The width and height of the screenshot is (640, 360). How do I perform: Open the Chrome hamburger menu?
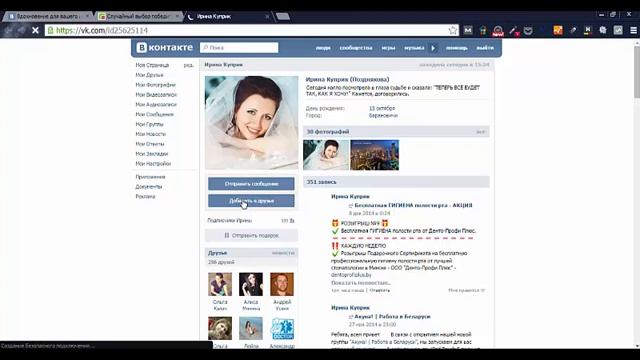coord(633,30)
